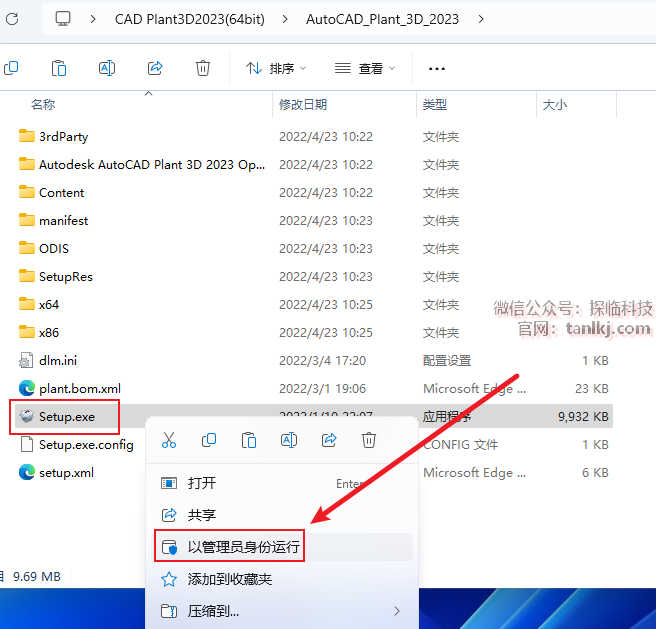The height and width of the screenshot is (629, 656).
Task: Choose 压缩到... from the context menu
Action: click(283, 611)
